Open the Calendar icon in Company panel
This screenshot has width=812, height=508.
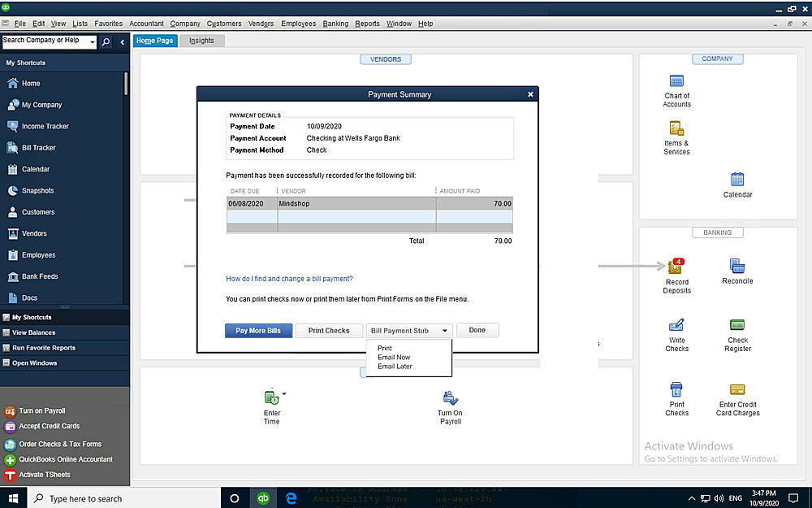click(x=737, y=180)
